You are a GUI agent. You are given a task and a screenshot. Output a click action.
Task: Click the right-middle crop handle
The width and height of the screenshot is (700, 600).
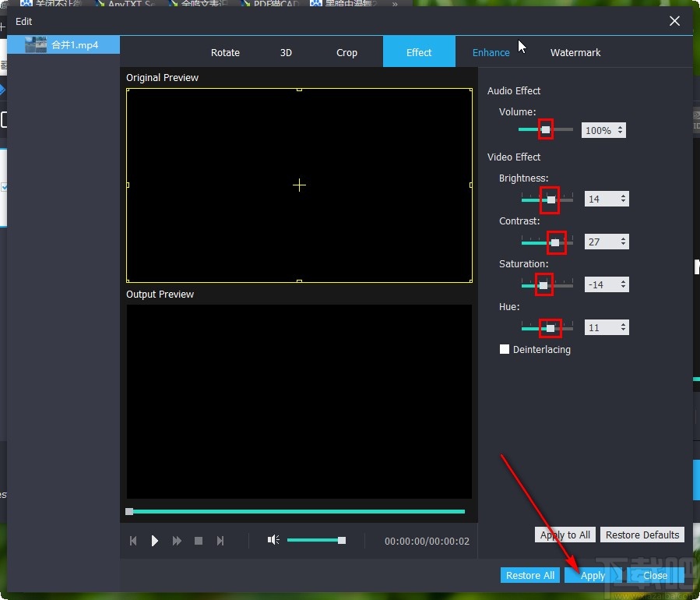471,185
